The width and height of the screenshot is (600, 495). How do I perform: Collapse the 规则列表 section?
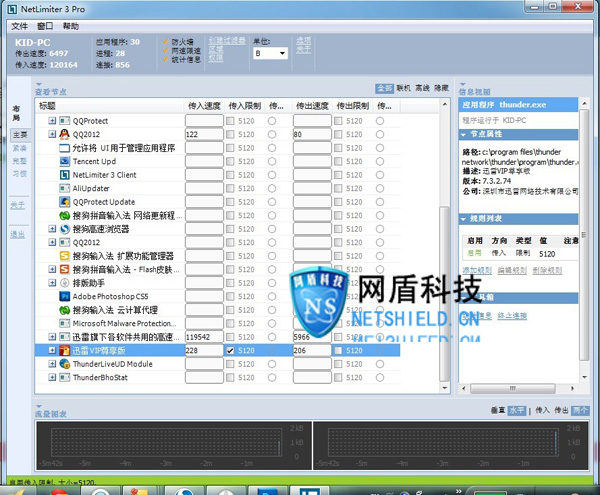click(463, 219)
